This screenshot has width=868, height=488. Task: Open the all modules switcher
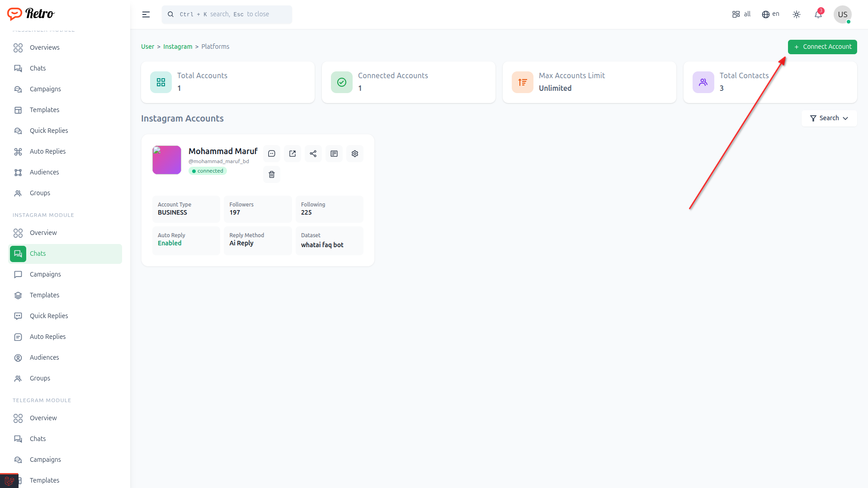741,14
